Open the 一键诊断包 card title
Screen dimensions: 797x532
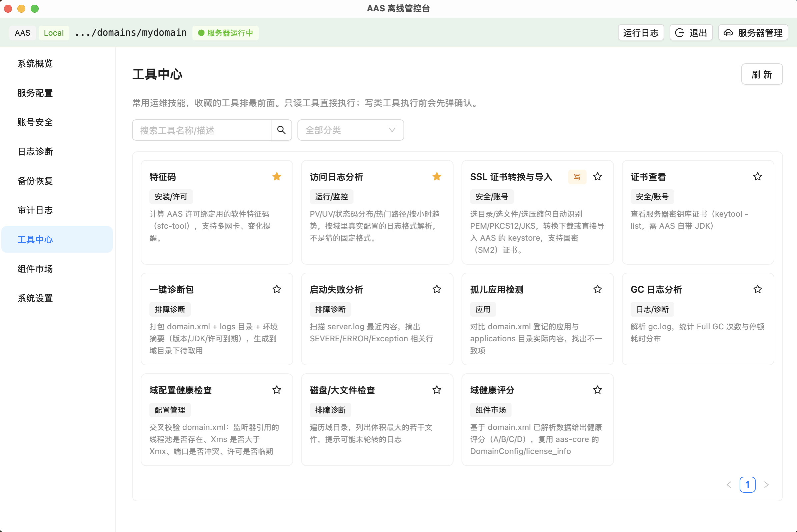pos(171,290)
